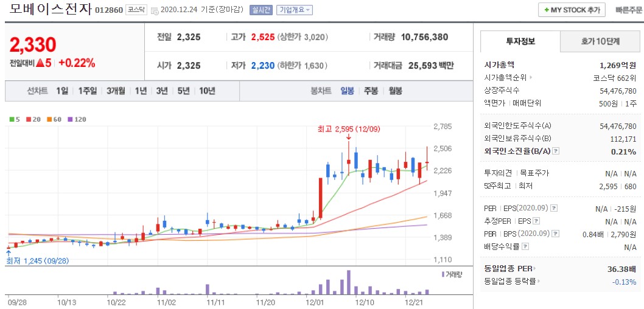
Task: Click the -0.13% industry change value
Action: pos(625,282)
